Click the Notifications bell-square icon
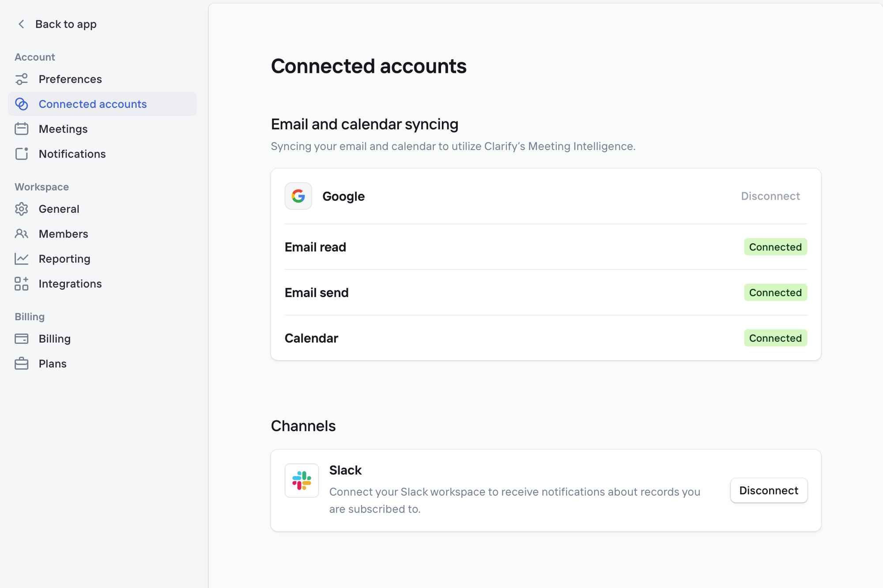The width and height of the screenshot is (883, 588). 21,154
